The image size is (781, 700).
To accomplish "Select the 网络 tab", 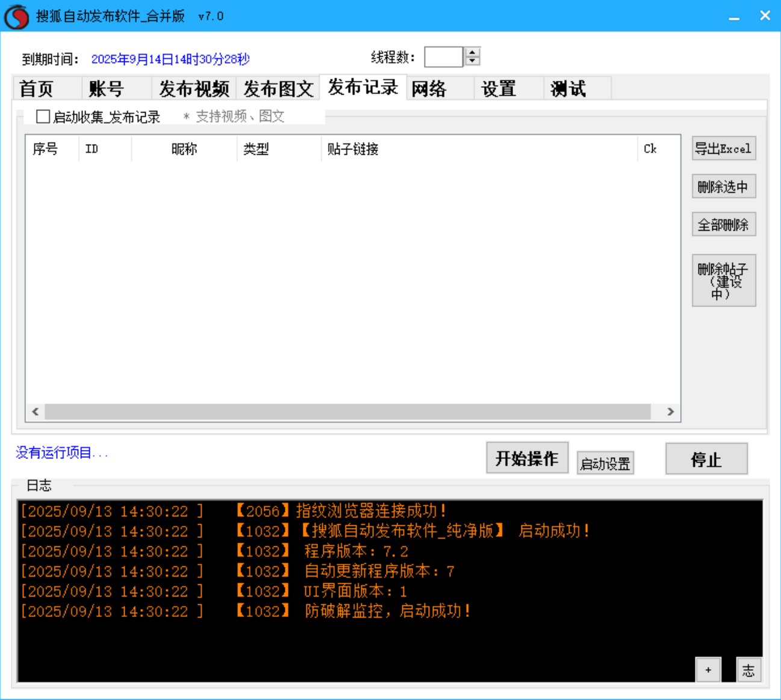I will click(x=429, y=89).
